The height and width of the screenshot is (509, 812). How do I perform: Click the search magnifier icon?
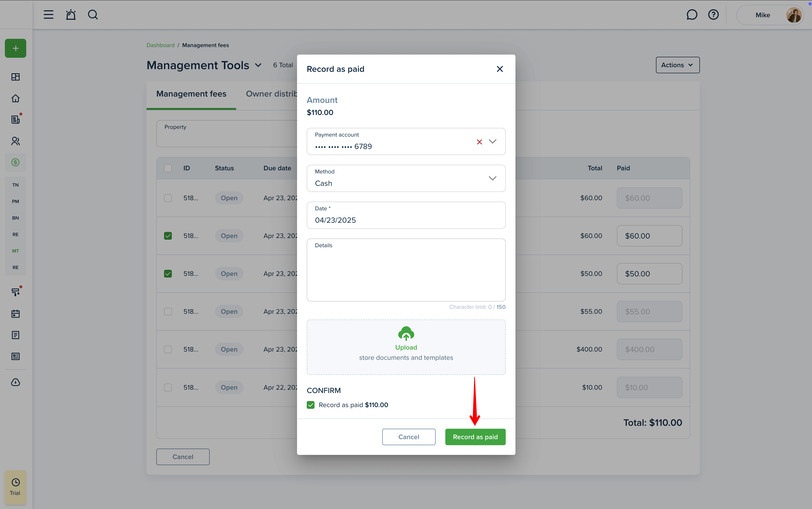93,15
